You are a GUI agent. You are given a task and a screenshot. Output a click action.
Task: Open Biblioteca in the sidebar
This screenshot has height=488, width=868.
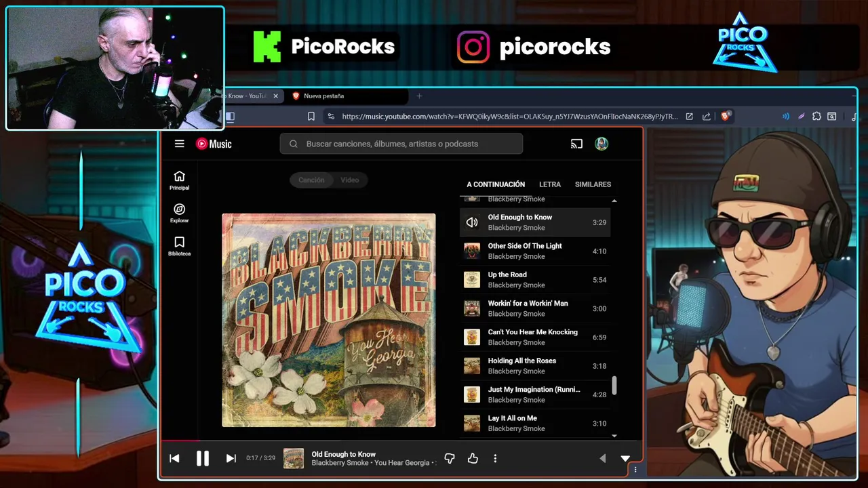(179, 246)
